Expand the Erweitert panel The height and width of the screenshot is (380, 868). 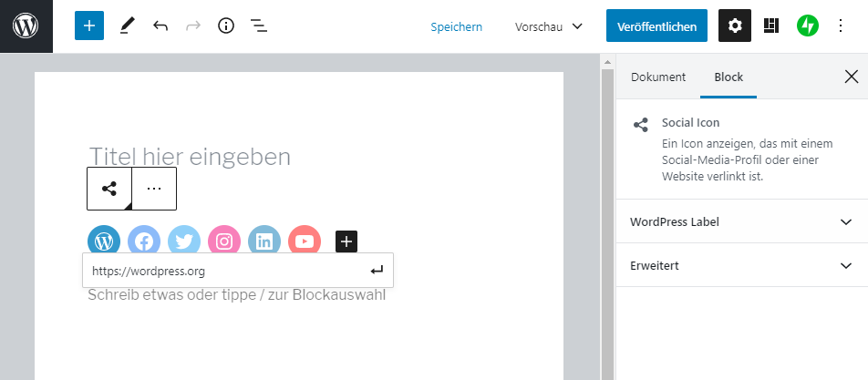742,265
